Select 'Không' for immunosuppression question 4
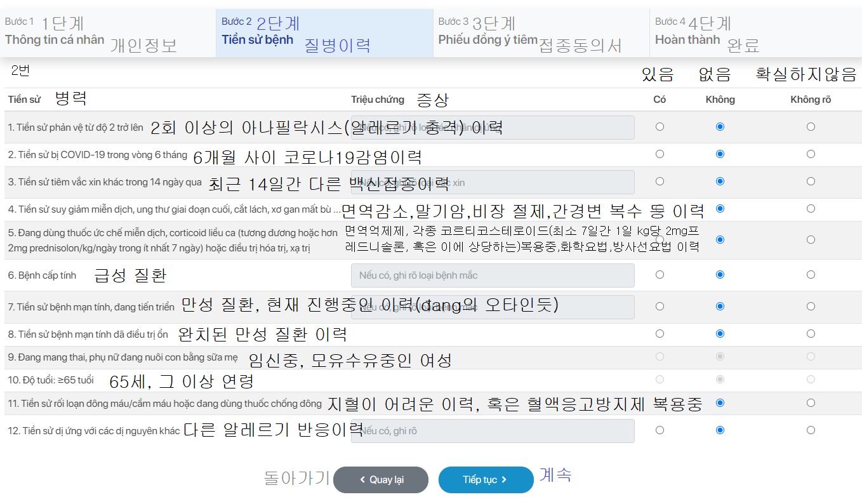The image size is (862, 504). click(719, 209)
